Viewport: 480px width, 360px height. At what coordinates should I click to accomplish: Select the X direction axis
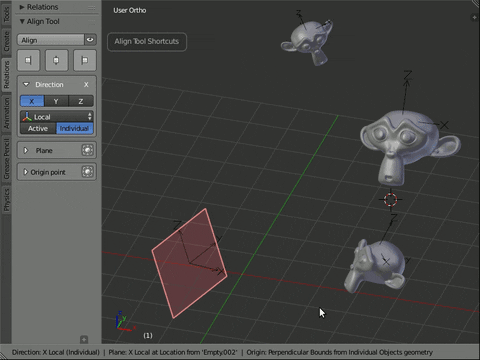click(x=32, y=101)
